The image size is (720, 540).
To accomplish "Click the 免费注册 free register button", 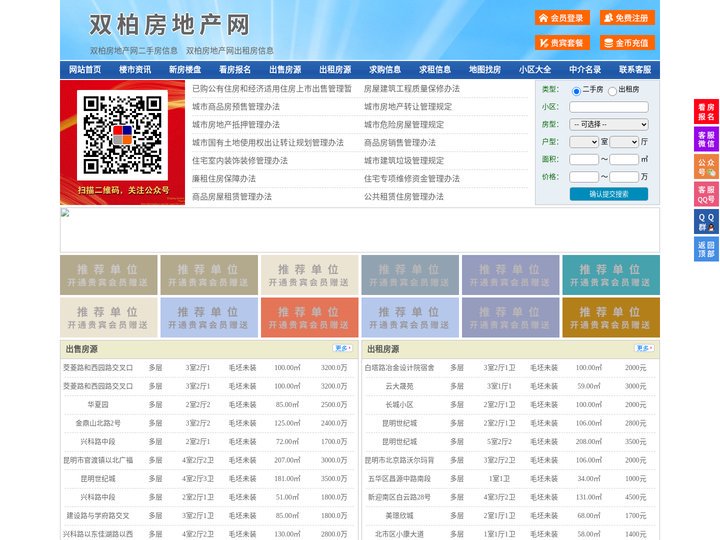I will 627,18.
